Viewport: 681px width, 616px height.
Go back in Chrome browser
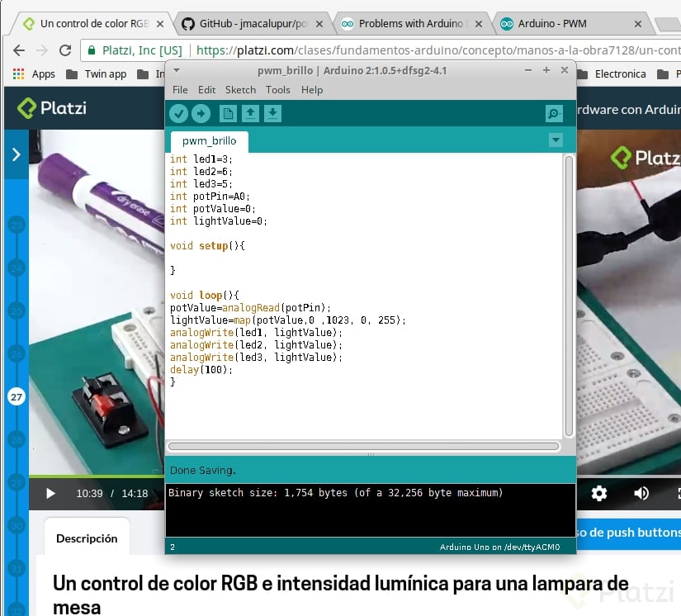pyautogui.click(x=19, y=50)
